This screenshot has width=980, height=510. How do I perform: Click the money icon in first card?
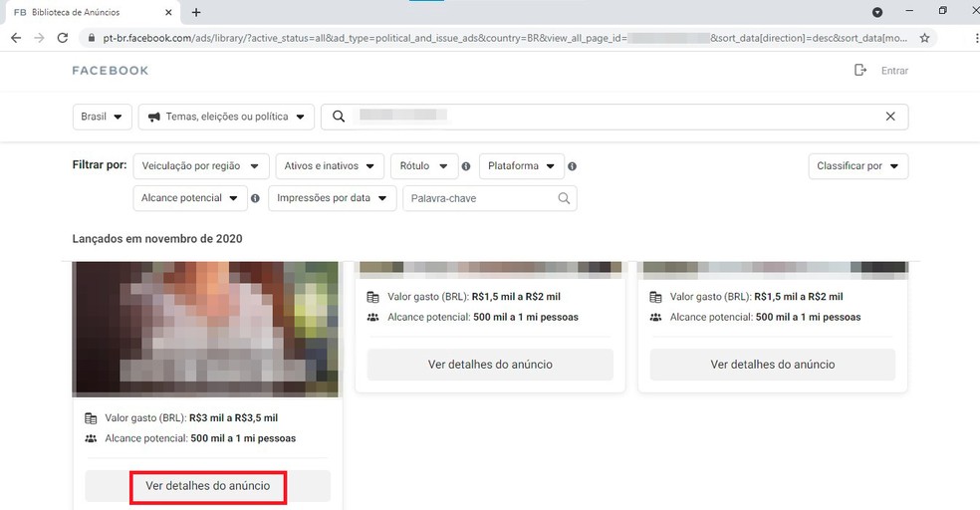point(91,418)
